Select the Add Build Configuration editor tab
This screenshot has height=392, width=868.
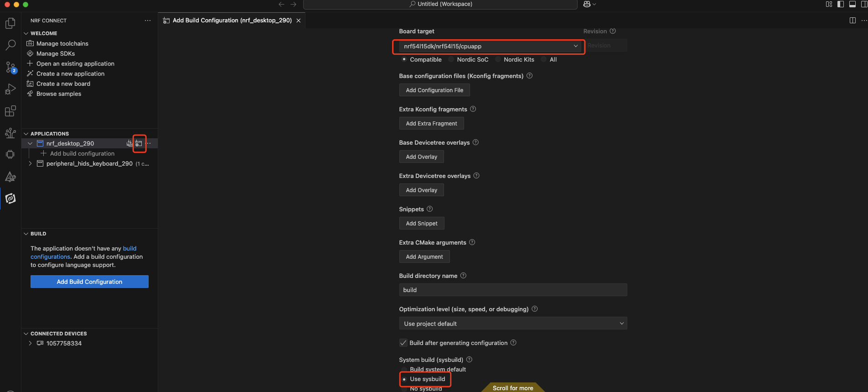tap(232, 21)
